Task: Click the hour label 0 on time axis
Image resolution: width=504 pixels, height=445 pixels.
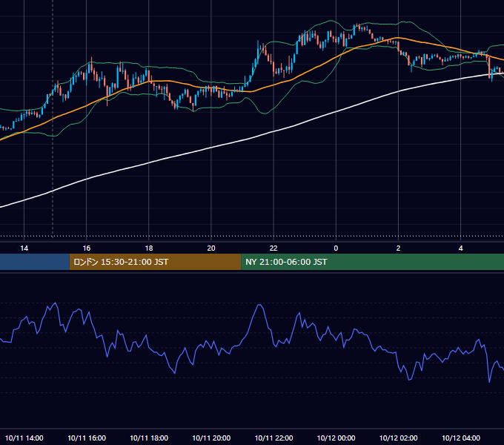Action: 336,248
